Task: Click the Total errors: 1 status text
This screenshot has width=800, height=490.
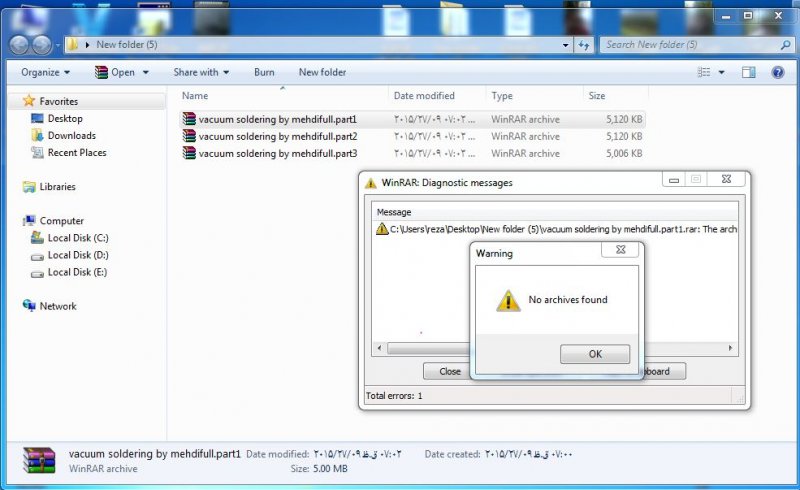Action: tap(394, 396)
